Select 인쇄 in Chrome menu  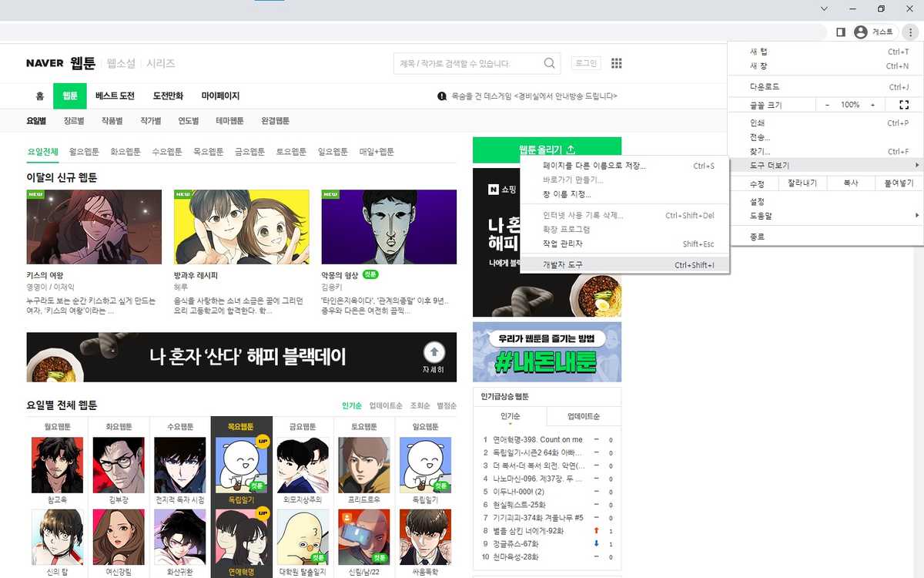coord(825,123)
